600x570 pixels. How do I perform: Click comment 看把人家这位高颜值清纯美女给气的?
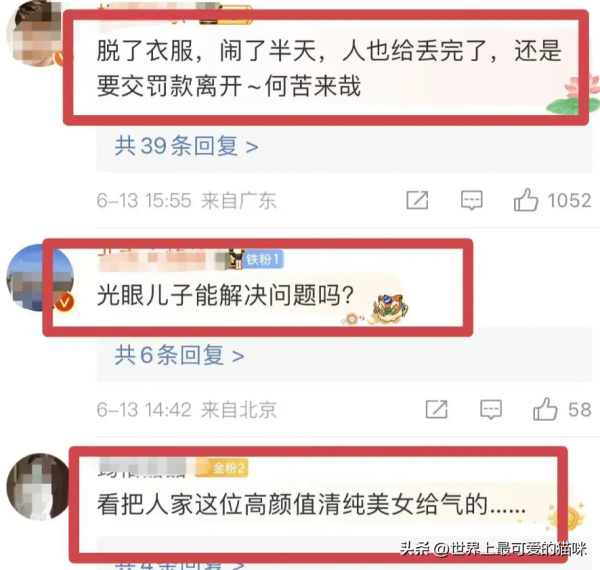[311, 505]
